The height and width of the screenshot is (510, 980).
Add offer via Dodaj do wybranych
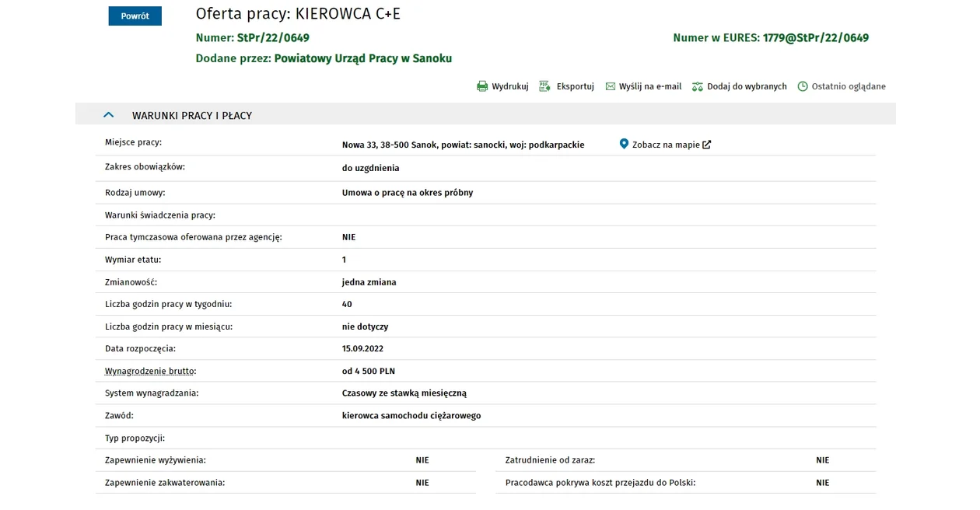(747, 86)
